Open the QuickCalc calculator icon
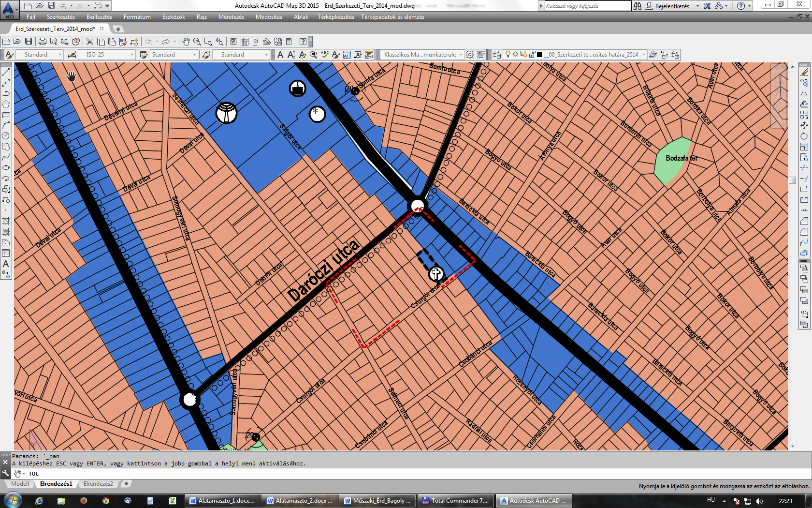Viewport: 812px width, 508px height. pyautogui.click(x=289, y=42)
